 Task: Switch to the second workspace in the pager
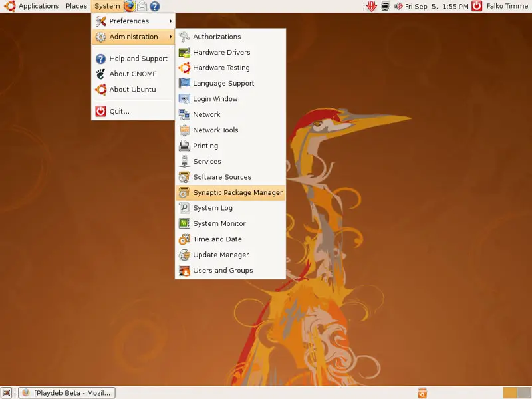tap(523, 392)
